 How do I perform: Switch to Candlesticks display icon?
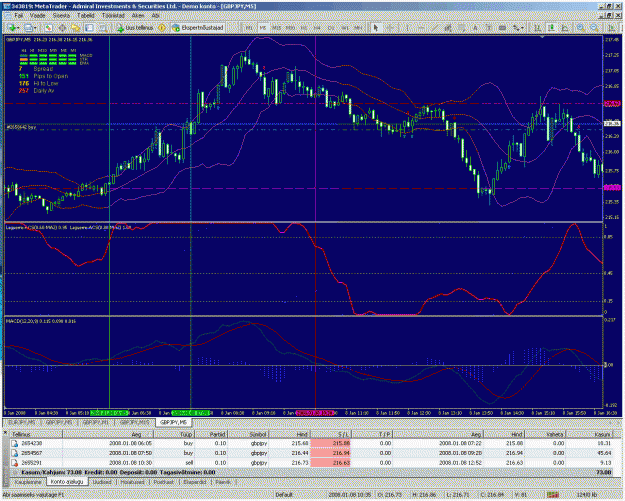point(551,28)
